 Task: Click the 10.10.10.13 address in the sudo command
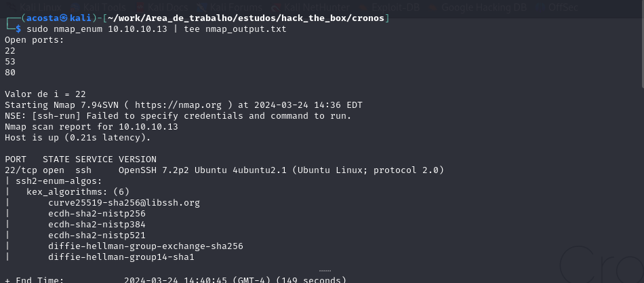coord(138,29)
